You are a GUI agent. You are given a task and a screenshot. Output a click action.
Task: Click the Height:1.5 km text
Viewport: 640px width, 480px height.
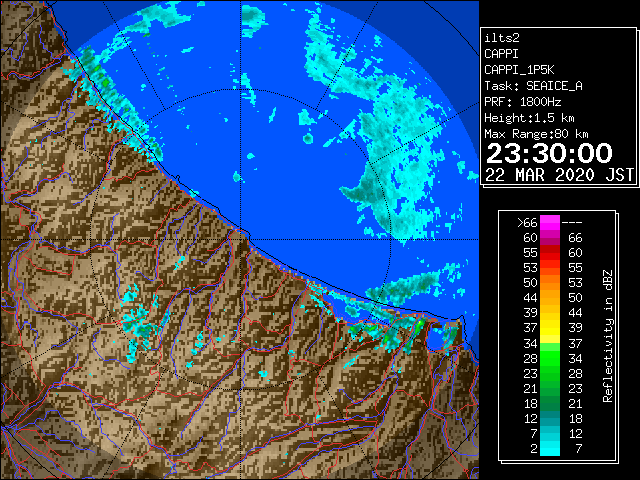click(x=529, y=118)
